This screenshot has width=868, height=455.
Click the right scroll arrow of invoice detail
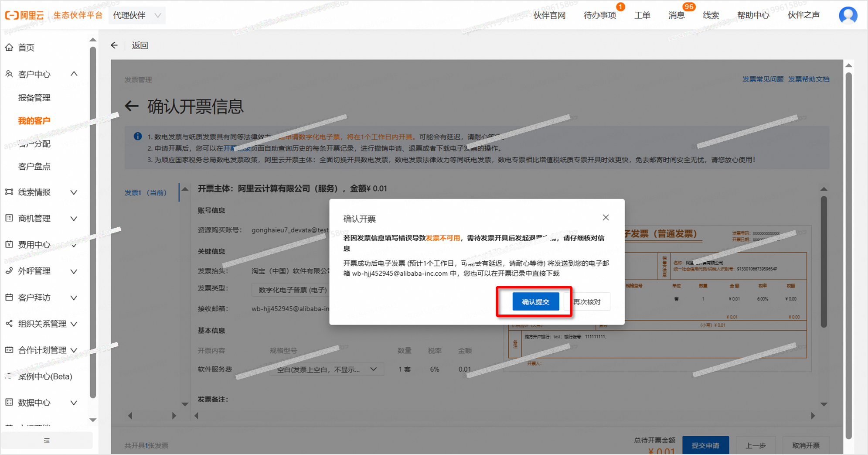pyautogui.click(x=813, y=416)
